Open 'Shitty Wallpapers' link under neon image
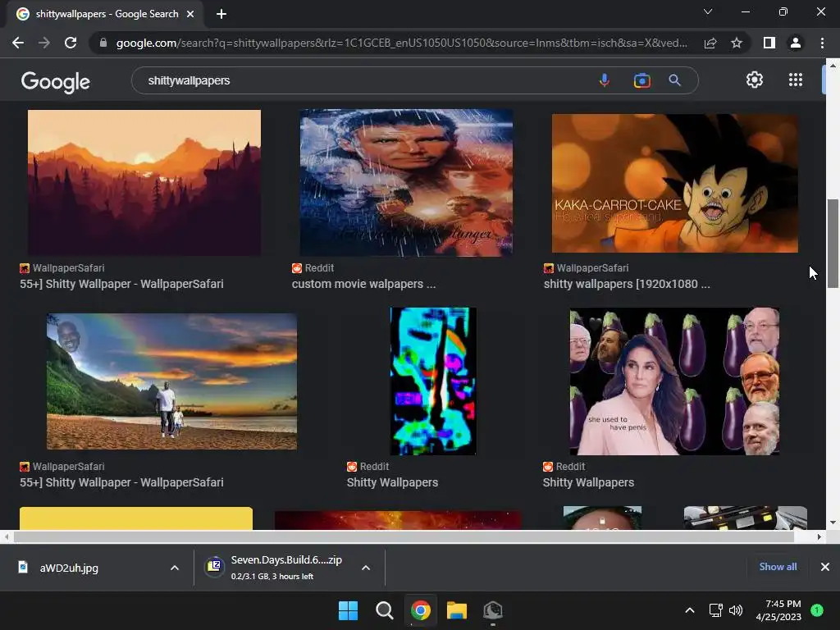The image size is (840, 630). click(392, 482)
